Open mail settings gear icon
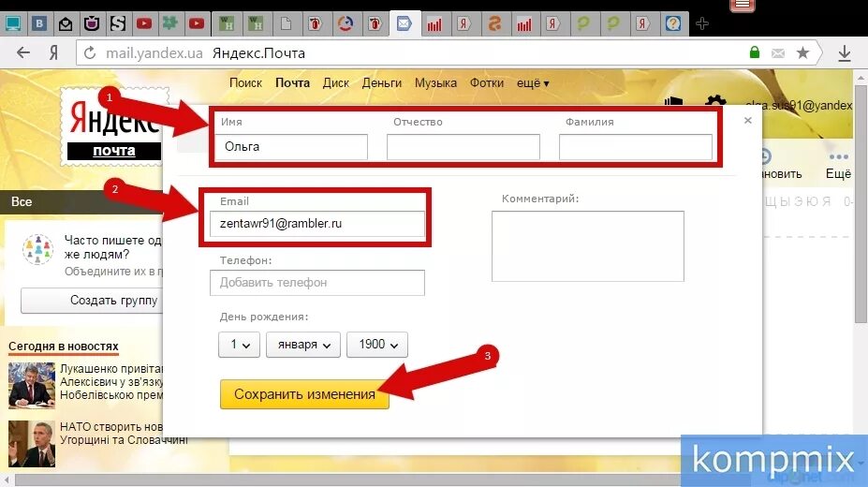Image resolution: width=868 pixels, height=487 pixels. click(715, 101)
